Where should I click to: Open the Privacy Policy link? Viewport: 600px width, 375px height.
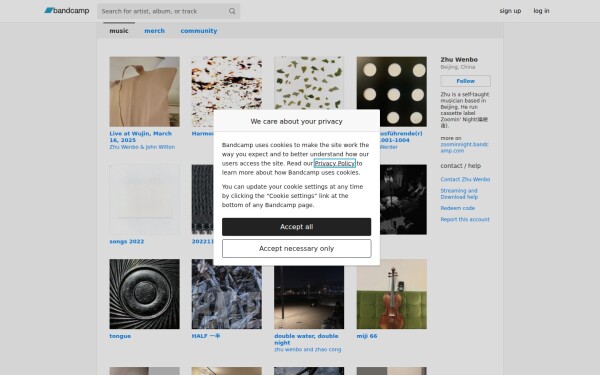click(334, 163)
